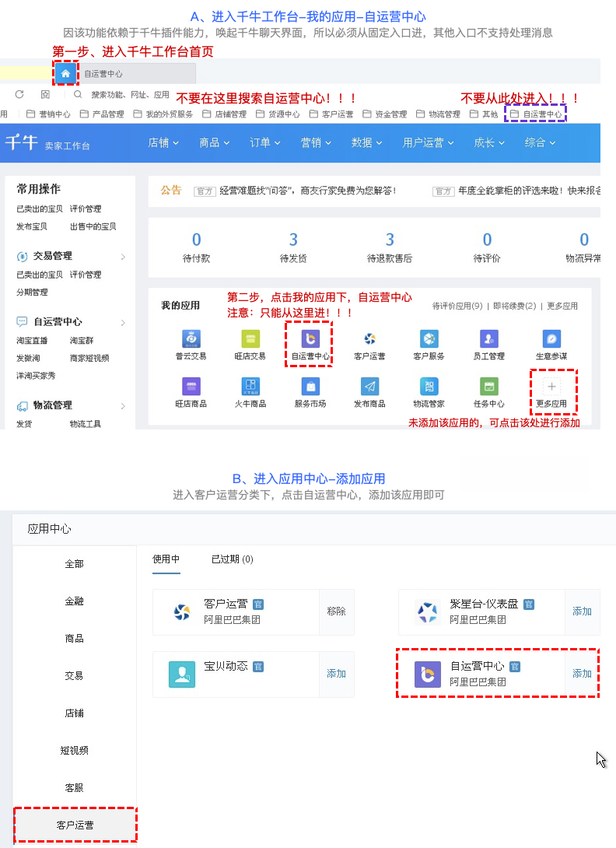
Task: Expand the 订单 navigation dropdown
Action: pyautogui.click(x=265, y=143)
